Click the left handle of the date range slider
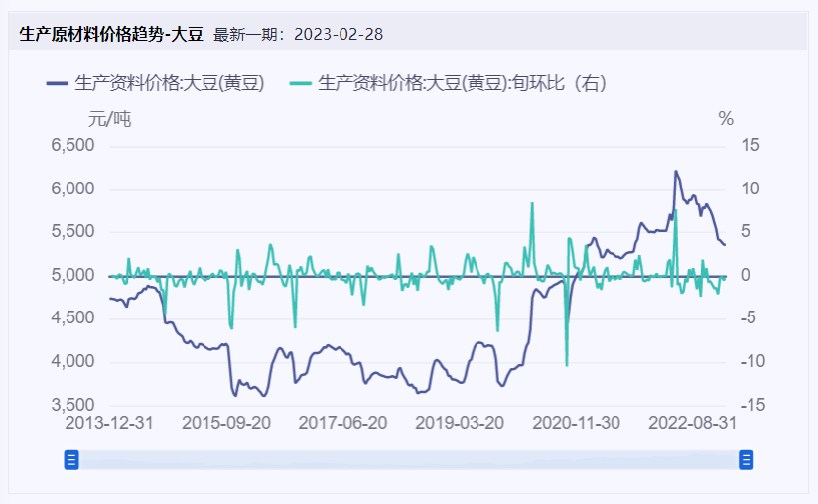The image size is (818, 504). 71,459
